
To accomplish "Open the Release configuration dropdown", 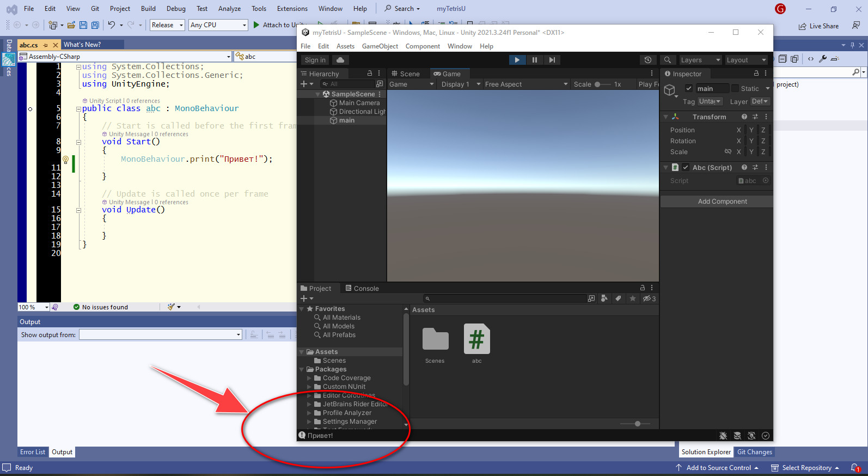I will coord(167,25).
